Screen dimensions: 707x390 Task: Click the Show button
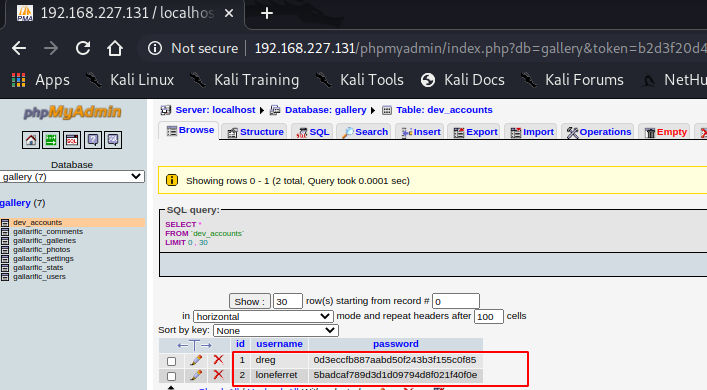point(249,301)
